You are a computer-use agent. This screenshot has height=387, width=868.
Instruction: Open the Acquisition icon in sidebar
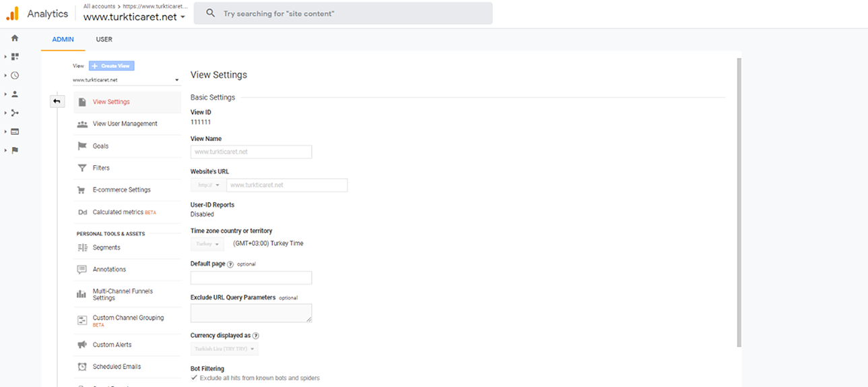pos(15,113)
